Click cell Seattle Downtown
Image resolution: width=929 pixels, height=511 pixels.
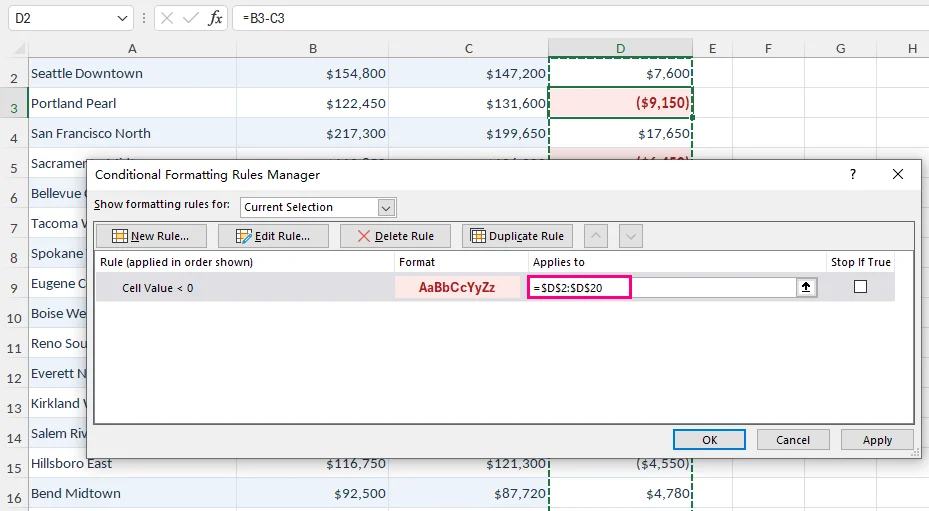(x=132, y=74)
